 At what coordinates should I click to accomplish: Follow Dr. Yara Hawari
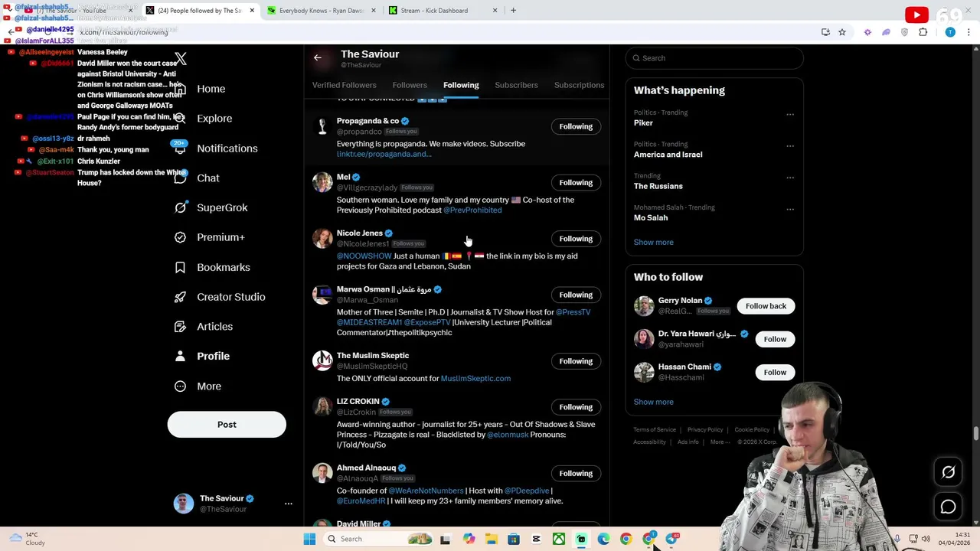775,339
